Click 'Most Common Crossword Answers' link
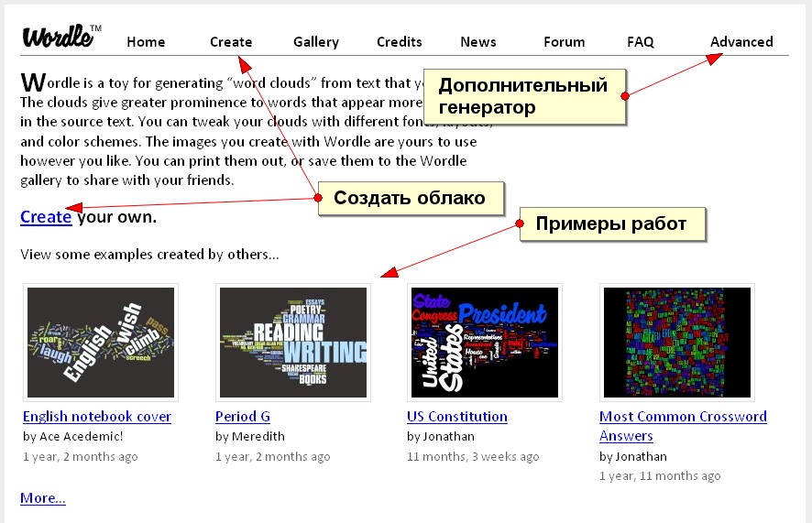This screenshot has height=523, width=812. click(x=683, y=426)
